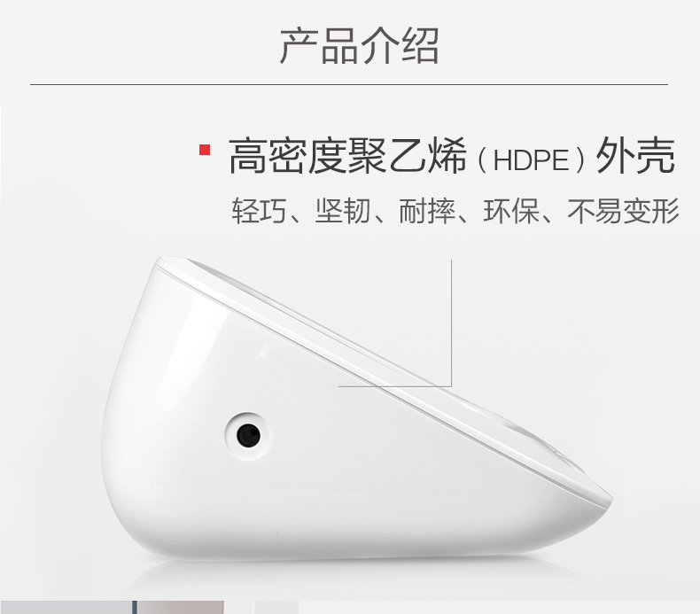Screen dimensions: 700x614
Task: Click the 高密度聚乙烯 title text
Action: [x=347, y=156]
